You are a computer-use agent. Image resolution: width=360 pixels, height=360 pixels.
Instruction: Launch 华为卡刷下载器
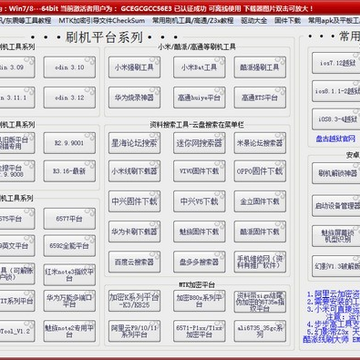(134, 231)
